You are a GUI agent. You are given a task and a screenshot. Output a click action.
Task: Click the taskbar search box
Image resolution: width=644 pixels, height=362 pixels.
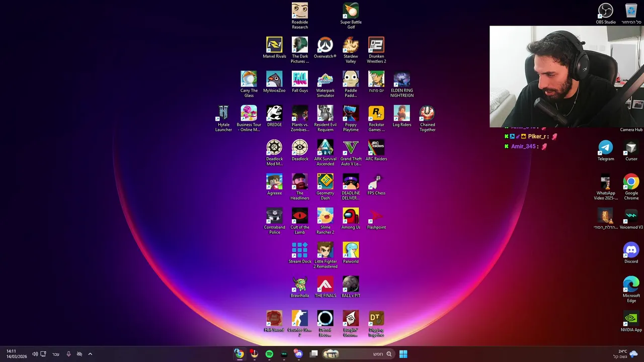coord(358,354)
